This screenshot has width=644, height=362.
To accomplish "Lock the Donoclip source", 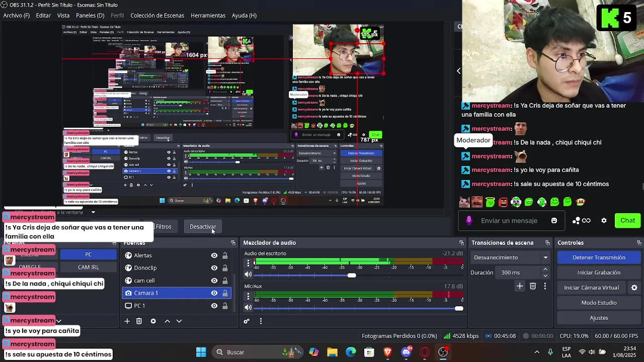I will (x=225, y=268).
